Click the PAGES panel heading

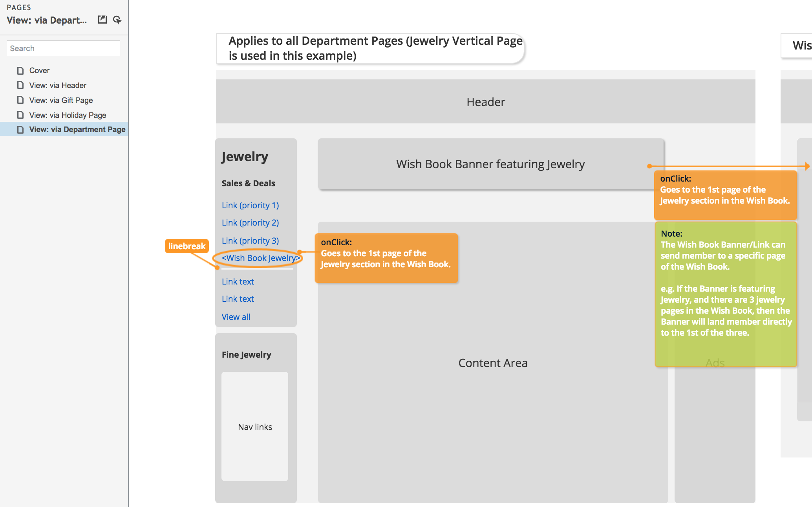[x=18, y=7]
